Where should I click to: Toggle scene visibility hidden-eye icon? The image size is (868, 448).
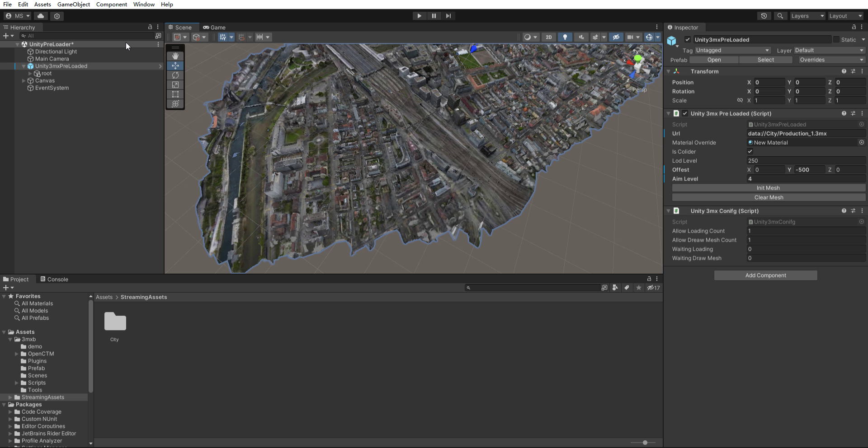pos(616,37)
